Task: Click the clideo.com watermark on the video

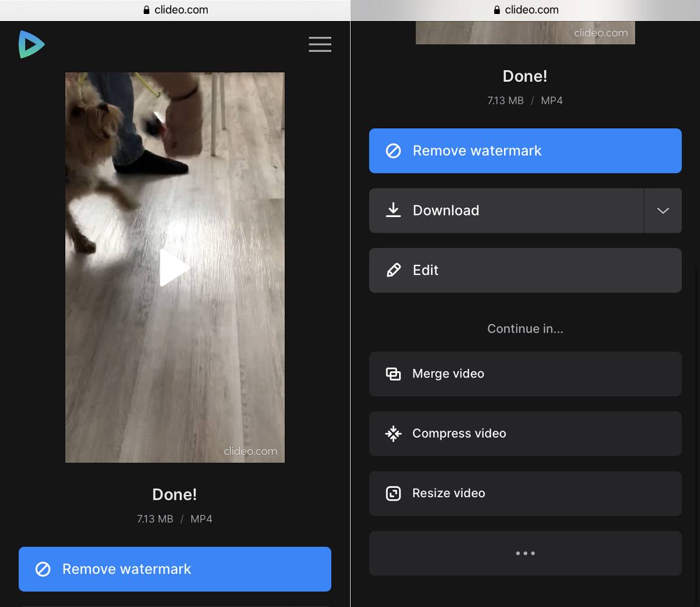Action: pyautogui.click(x=252, y=451)
